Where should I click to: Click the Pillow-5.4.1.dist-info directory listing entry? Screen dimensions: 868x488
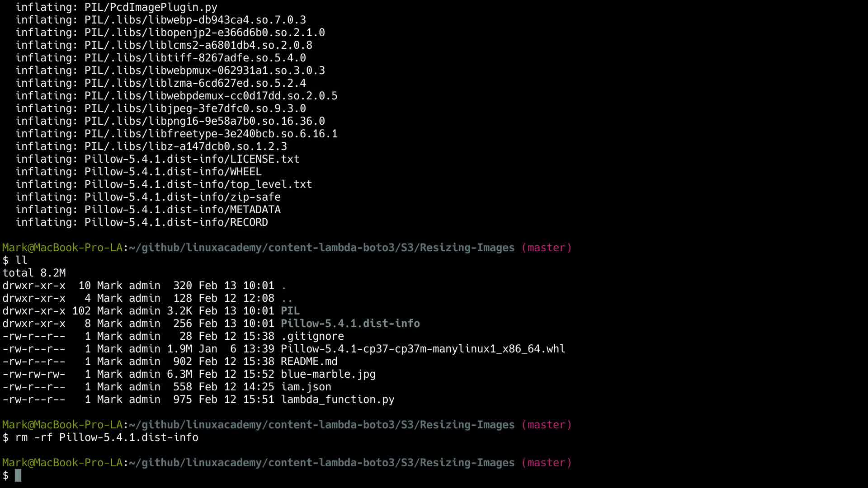[x=350, y=324]
